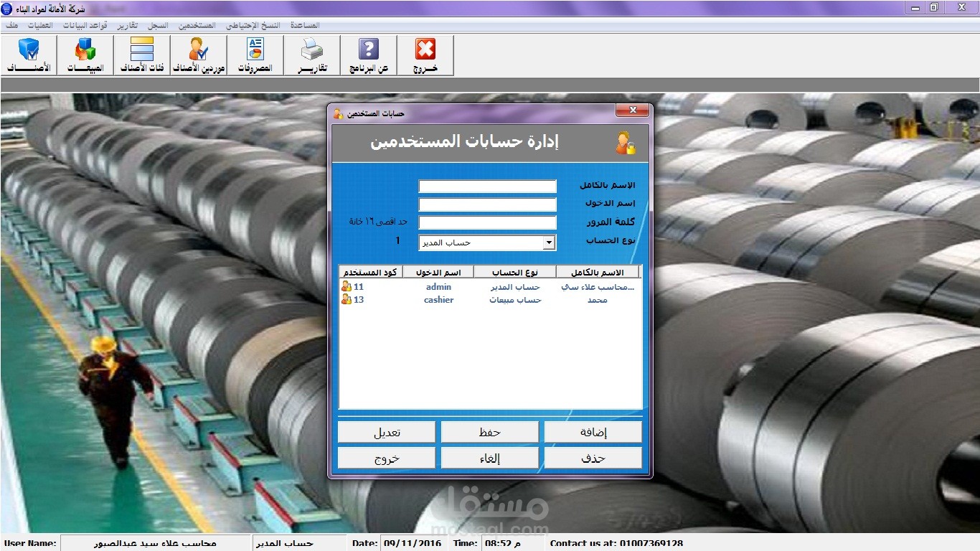Click حساب المدير cell in admin row
This screenshot has height=551, width=980.
click(x=515, y=287)
